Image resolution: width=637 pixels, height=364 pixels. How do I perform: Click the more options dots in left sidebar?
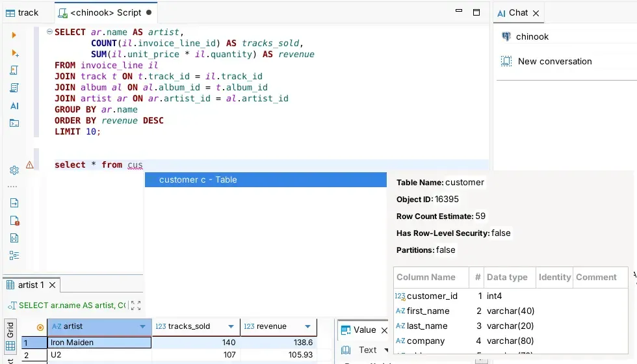(12, 187)
